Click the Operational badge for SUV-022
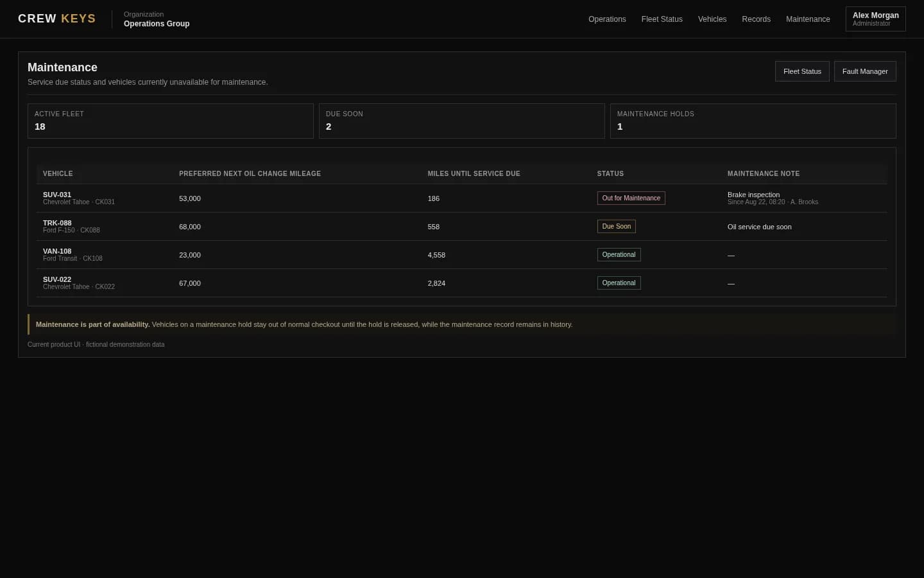924x578 pixels. [x=619, y=283]
